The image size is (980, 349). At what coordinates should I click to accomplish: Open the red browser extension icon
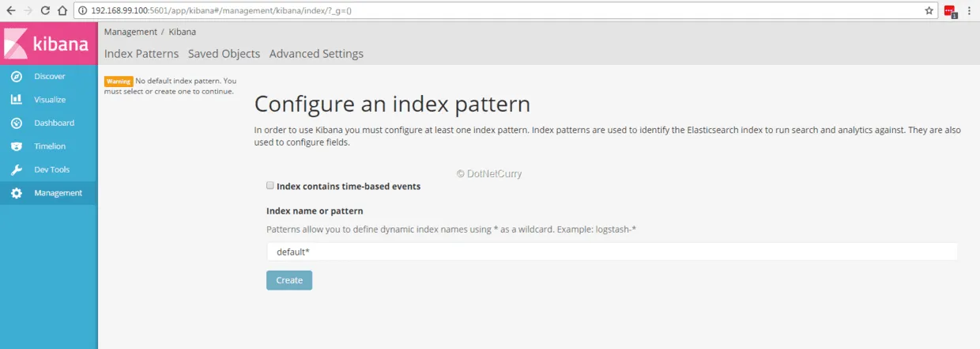(950, 11)
